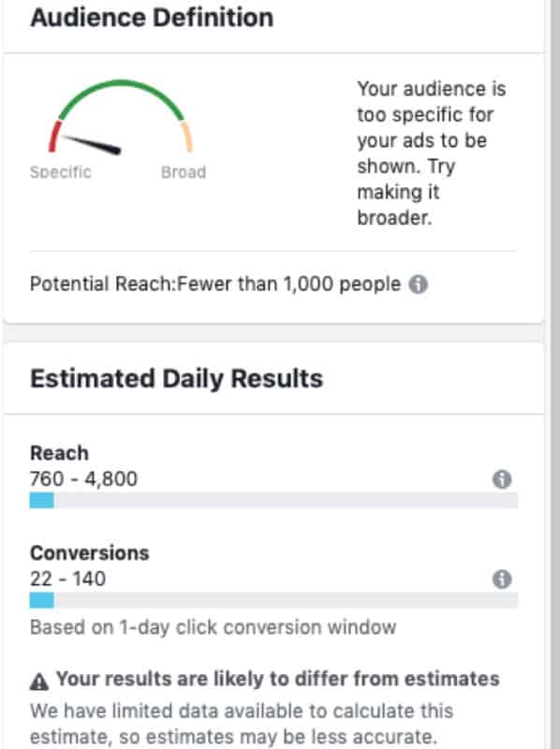Click the red section of gauge

[x=55, y=137]
